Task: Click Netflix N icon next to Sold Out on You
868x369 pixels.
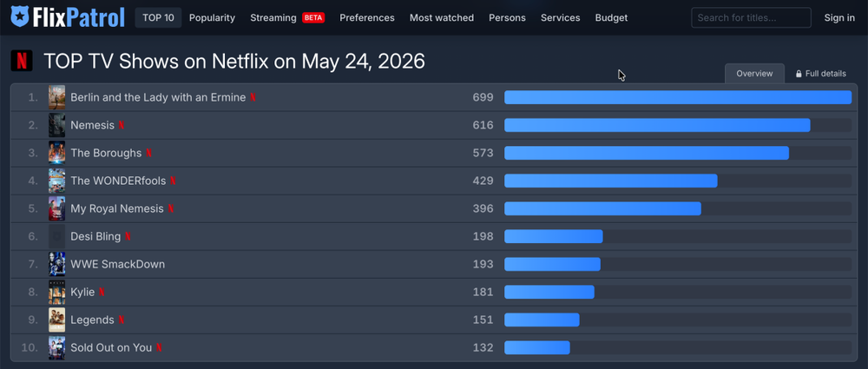Action: pyautogui.click(x=159, y=347)
